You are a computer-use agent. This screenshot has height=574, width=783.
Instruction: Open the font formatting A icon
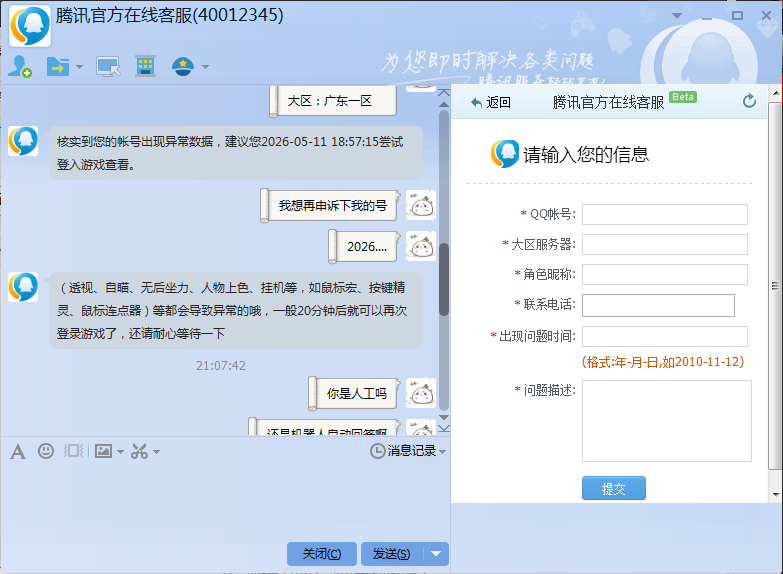(18, 452)
